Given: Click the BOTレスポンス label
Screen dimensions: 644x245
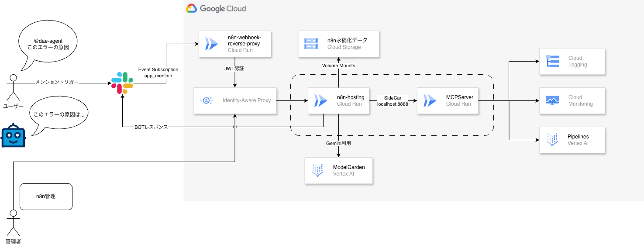Looking at the screenshot, I should point(151,127).
